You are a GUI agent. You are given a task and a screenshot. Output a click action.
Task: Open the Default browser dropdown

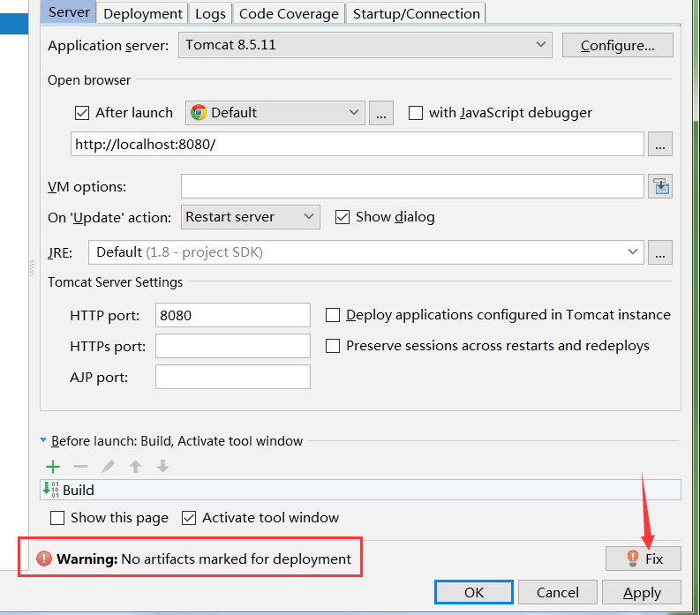point(275,113)
